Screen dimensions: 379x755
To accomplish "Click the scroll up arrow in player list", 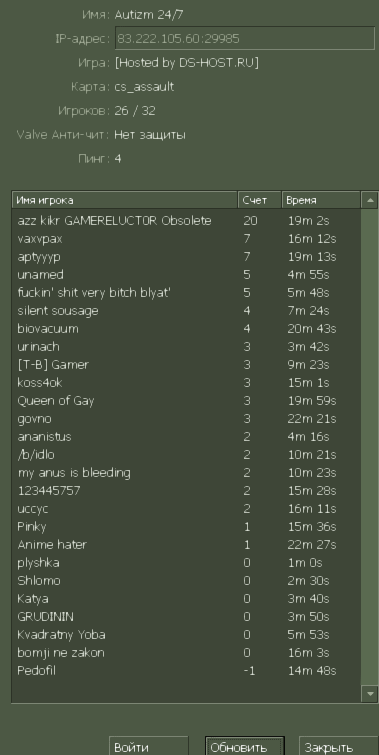I will point(370,200).
